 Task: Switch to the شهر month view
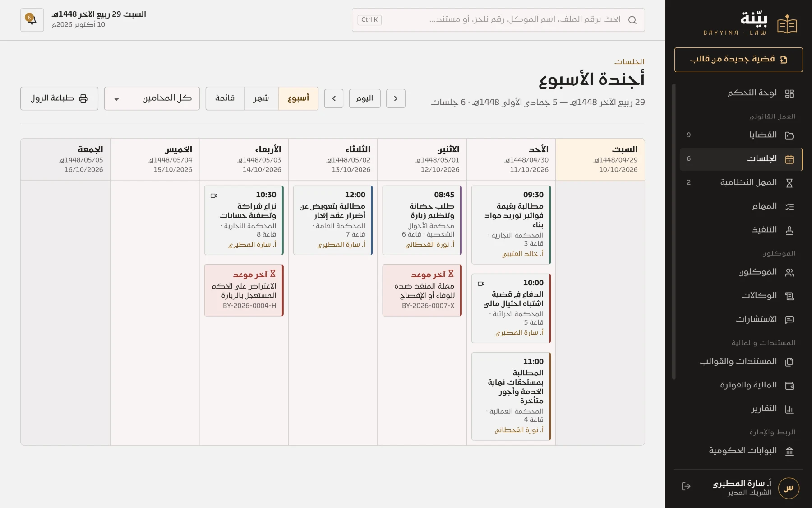tap(261, 98)
